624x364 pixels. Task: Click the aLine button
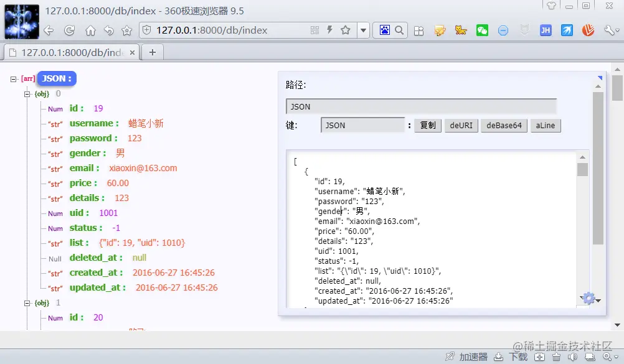pos(545,125)
